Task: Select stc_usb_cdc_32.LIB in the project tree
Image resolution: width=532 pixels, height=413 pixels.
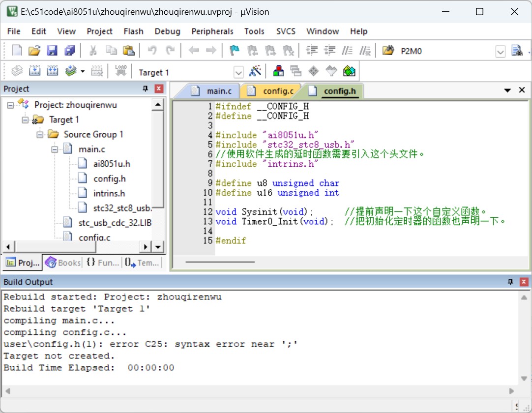Action: point(115,223)
